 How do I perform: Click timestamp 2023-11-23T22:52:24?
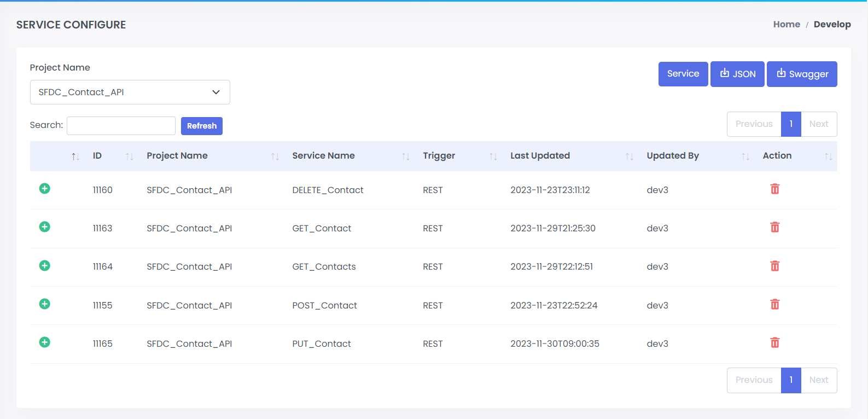point(554,305)
